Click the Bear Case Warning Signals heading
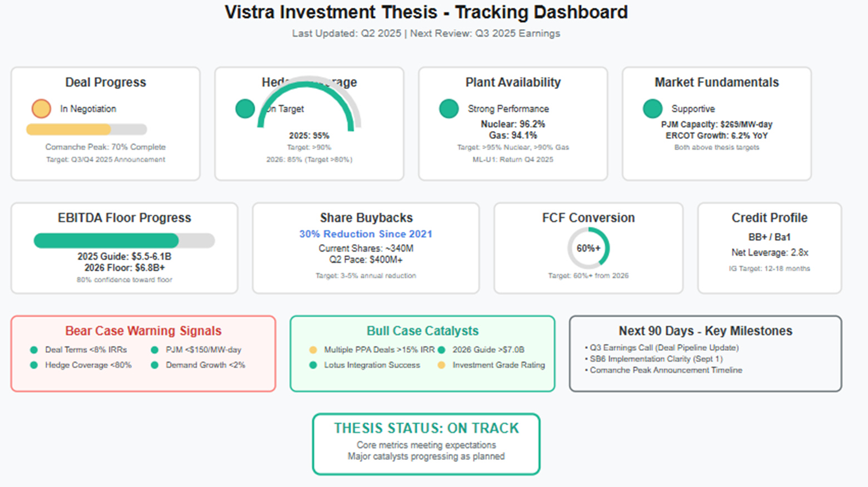The width and height of the screenshot is (868, 487). (143, 331)
